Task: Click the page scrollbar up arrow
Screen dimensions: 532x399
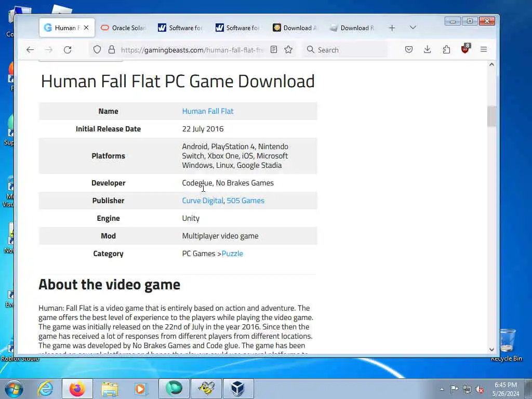Action: pyautogui.click(x=491, y=64)
